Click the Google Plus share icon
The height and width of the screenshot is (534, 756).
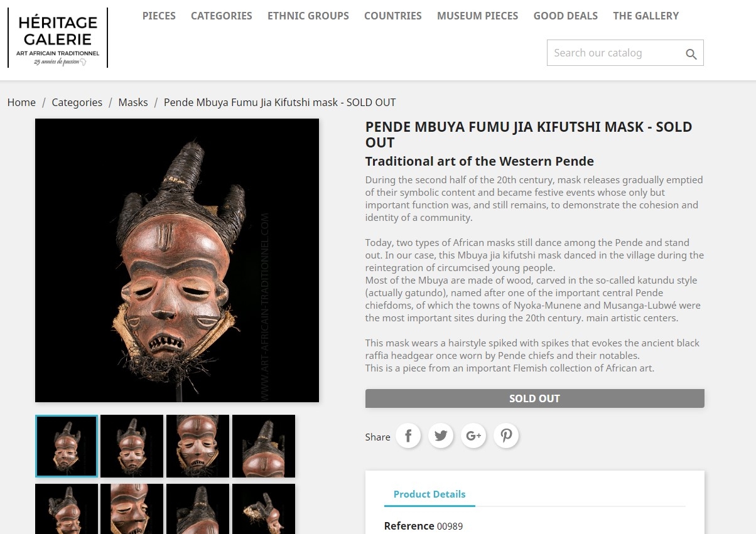tap(473, 435)
